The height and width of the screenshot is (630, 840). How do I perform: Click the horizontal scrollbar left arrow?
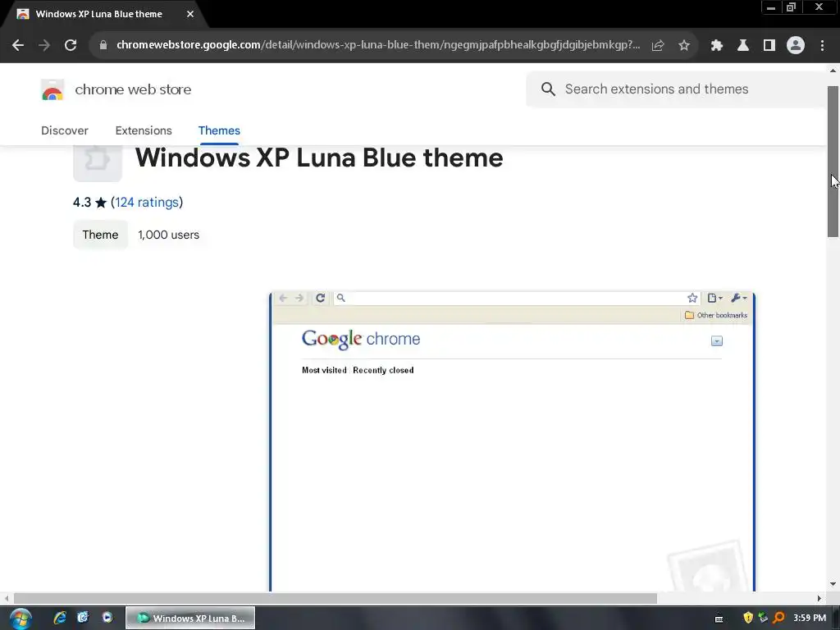point(7,598)
